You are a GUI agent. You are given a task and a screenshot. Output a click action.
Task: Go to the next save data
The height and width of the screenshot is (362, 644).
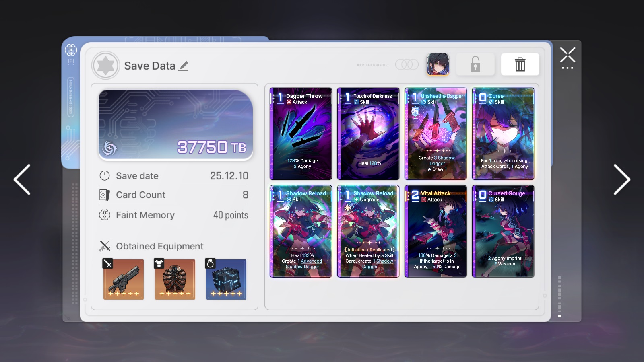622,179
